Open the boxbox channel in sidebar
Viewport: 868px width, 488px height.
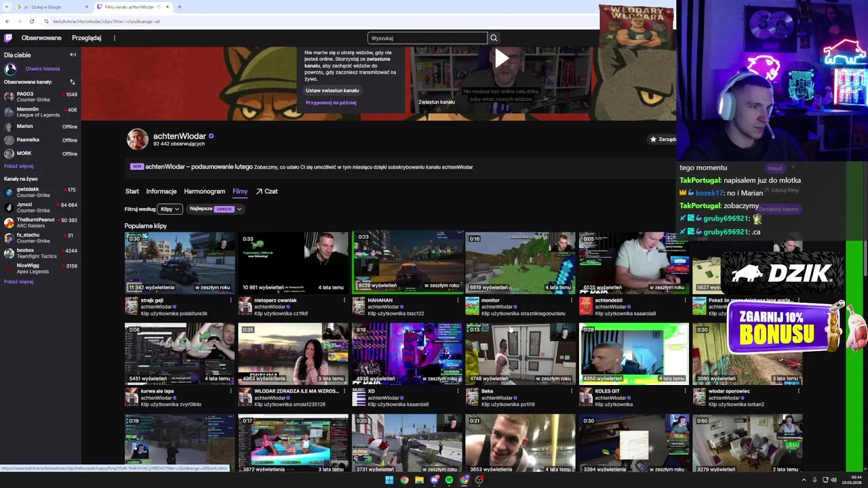click(41, 253)
